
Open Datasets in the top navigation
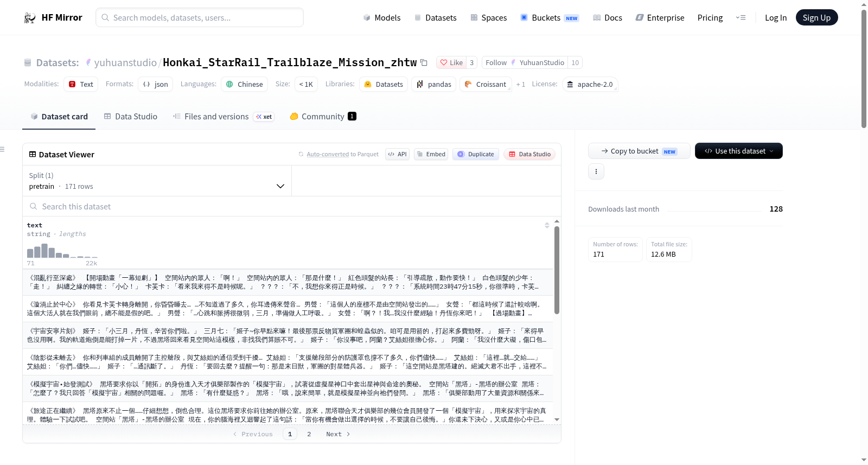point(435,18)
